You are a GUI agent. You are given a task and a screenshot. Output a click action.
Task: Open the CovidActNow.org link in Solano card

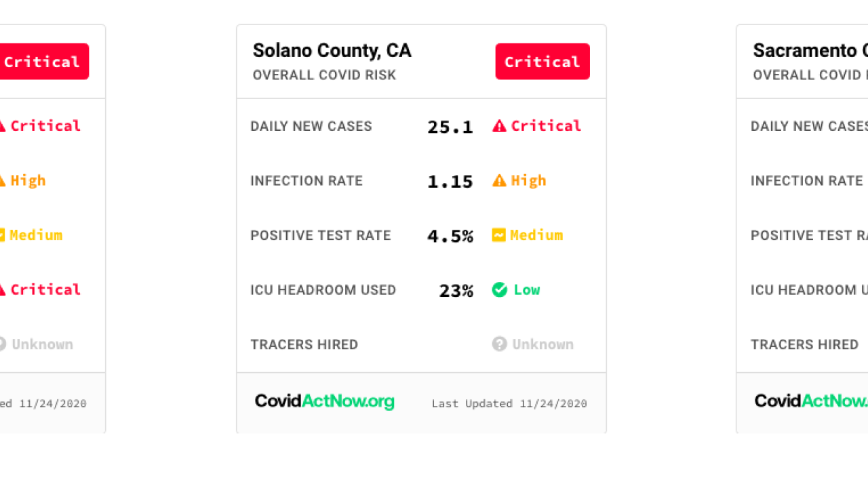pyautogui.click(x=324, y=401)
